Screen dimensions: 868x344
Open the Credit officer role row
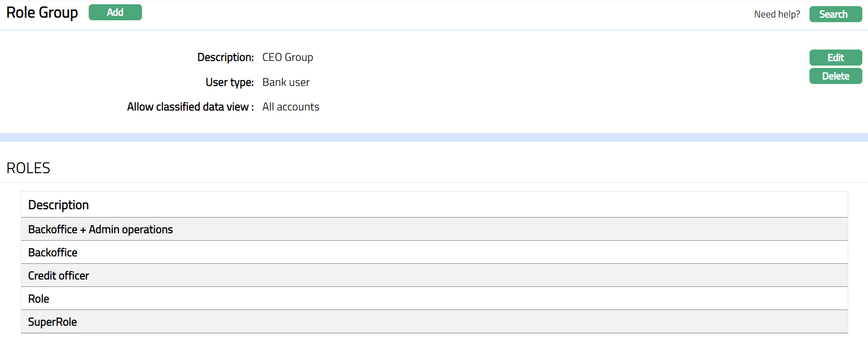(58, 276)
